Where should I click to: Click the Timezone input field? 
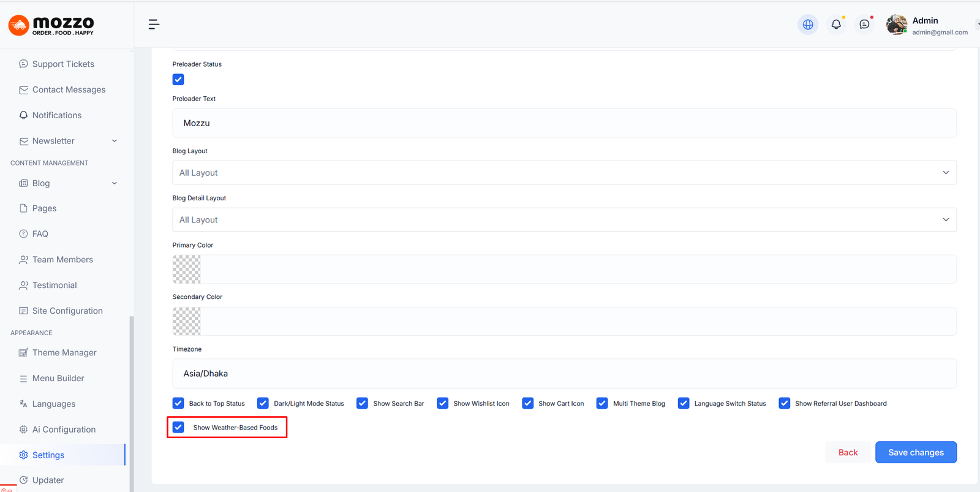click(563, 374)
